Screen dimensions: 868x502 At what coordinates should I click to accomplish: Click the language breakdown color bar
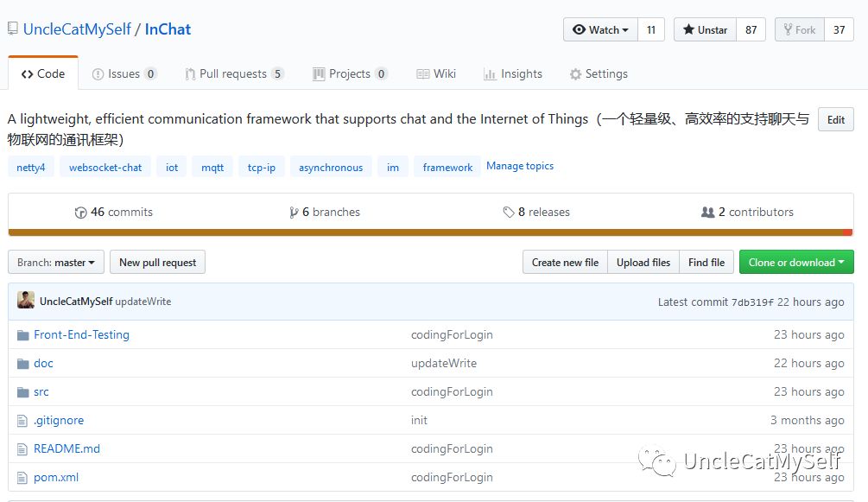click(x=431, y=232)
